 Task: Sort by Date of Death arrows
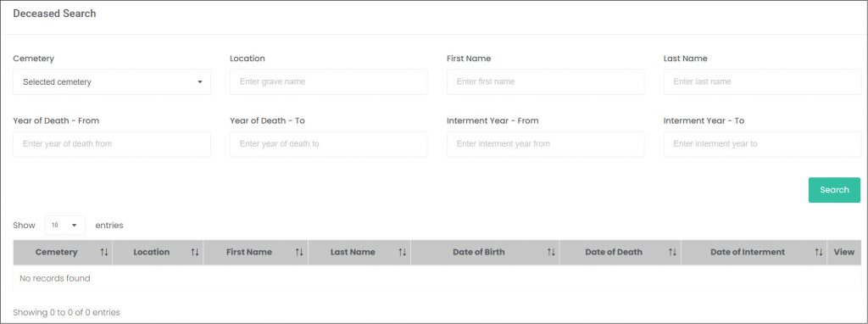click(672, 253)
